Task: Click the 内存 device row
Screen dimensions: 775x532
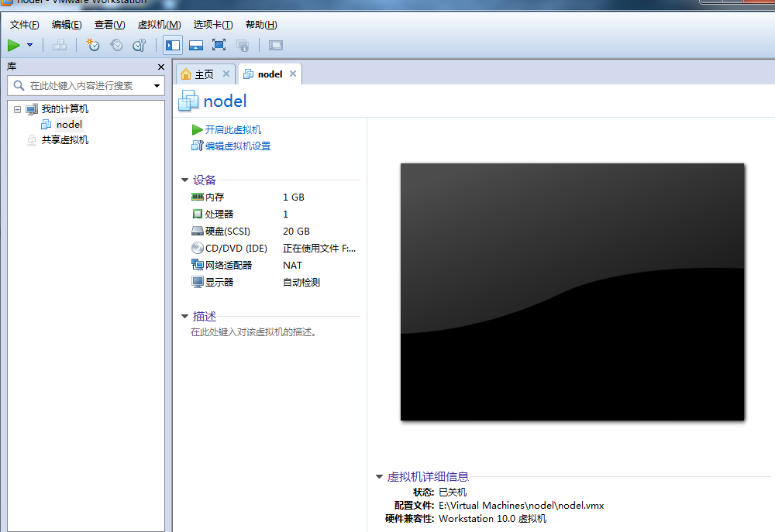Action: click(275, 197)
